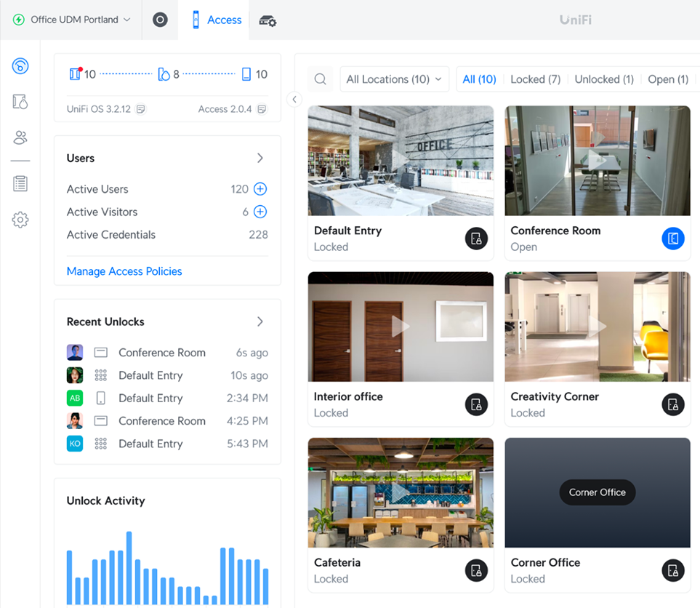Add a new active user
700x608 pixels.
(260, 189)
